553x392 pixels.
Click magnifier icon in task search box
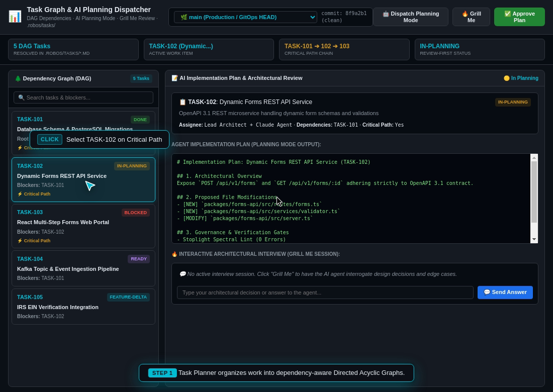[x=21, y=97]
